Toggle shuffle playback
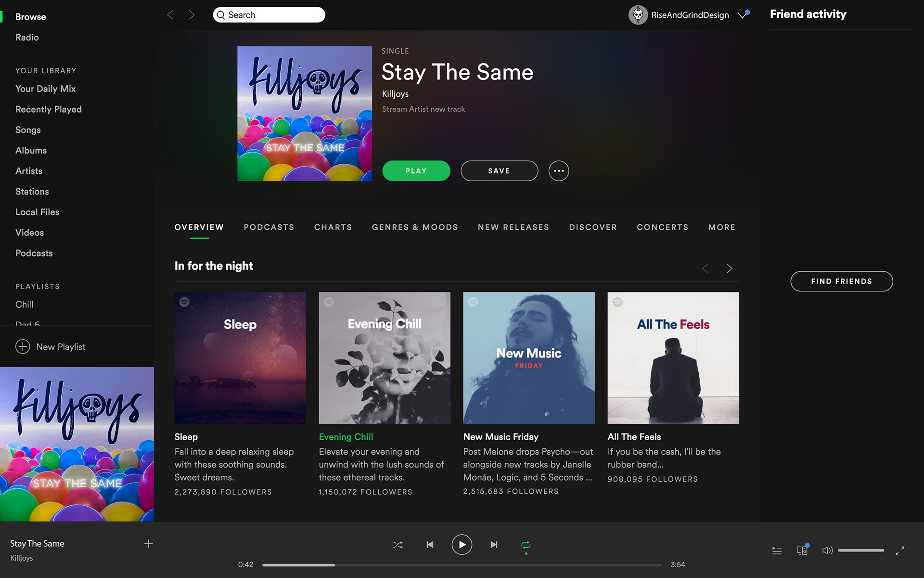 398,545
